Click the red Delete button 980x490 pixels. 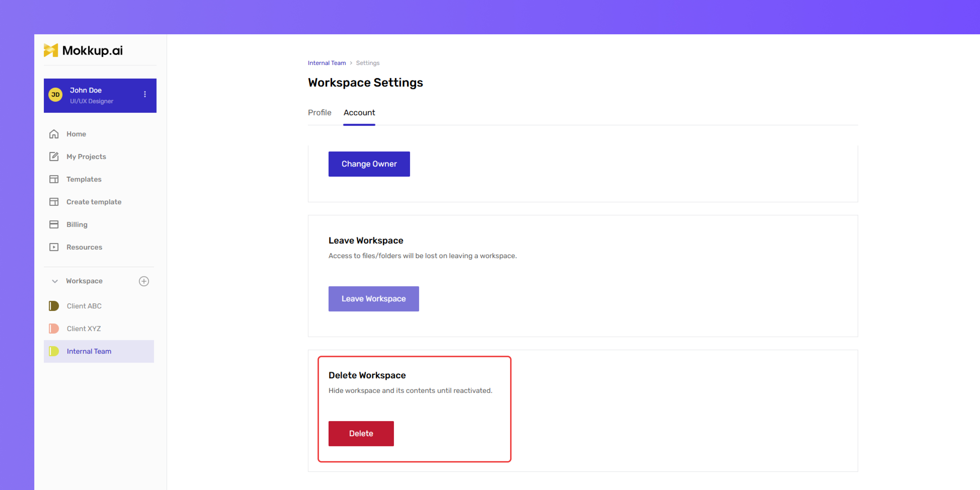tap(361, 433)
